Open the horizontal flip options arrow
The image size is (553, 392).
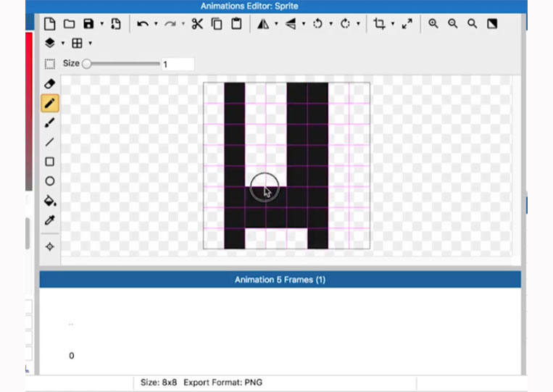pyautogui.click(x=276, y=24)
